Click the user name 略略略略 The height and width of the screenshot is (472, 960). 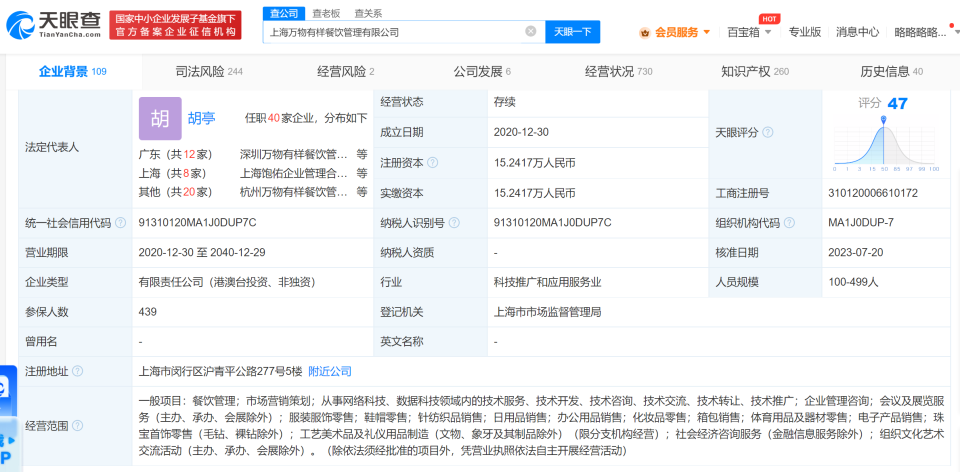tap(920, 32)
